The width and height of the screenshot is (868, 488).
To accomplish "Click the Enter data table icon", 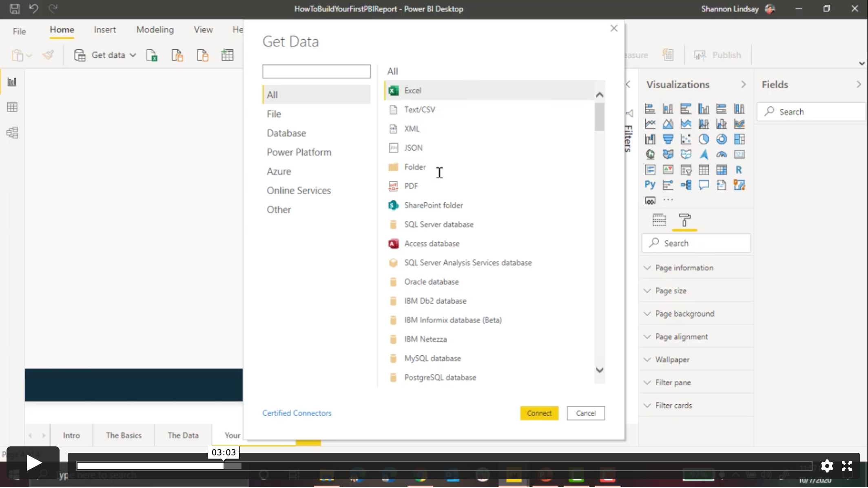I will pos(227,55).
